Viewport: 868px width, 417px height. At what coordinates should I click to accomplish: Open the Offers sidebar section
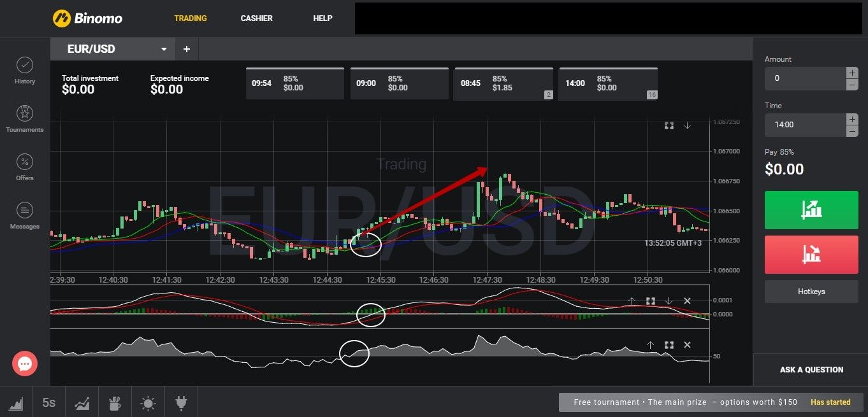25,167
